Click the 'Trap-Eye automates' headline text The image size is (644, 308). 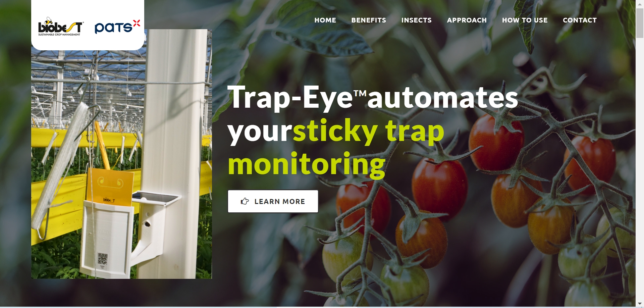[373, 97]
